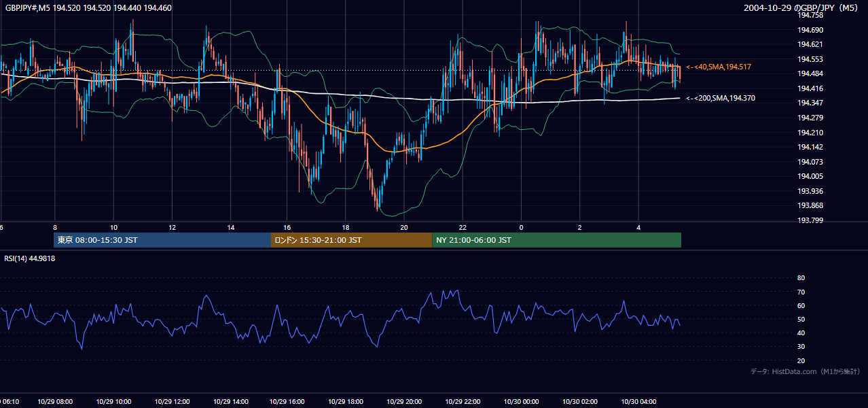Click the RSI scale value 70

point(801,292)
